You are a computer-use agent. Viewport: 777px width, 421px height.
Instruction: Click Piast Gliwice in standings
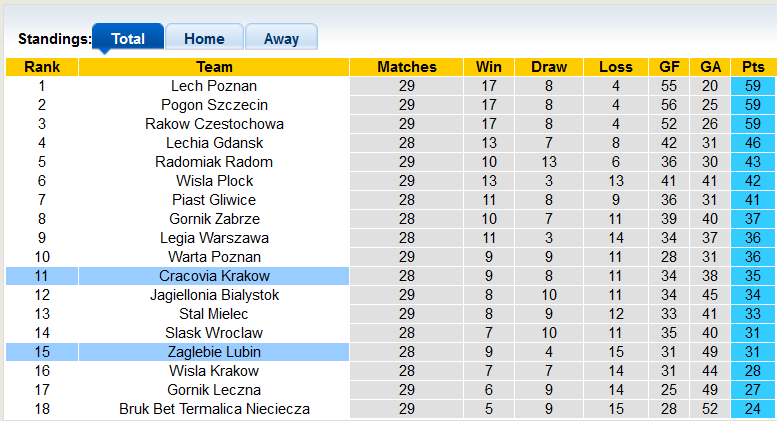214,200
